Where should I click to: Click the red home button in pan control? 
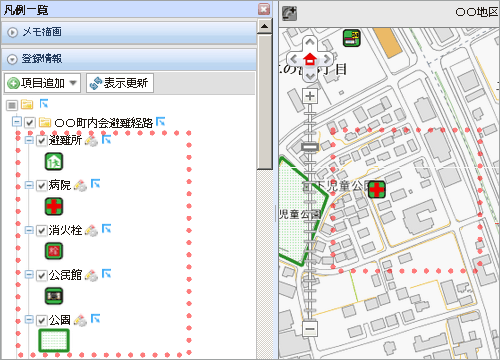coord(310,59)
